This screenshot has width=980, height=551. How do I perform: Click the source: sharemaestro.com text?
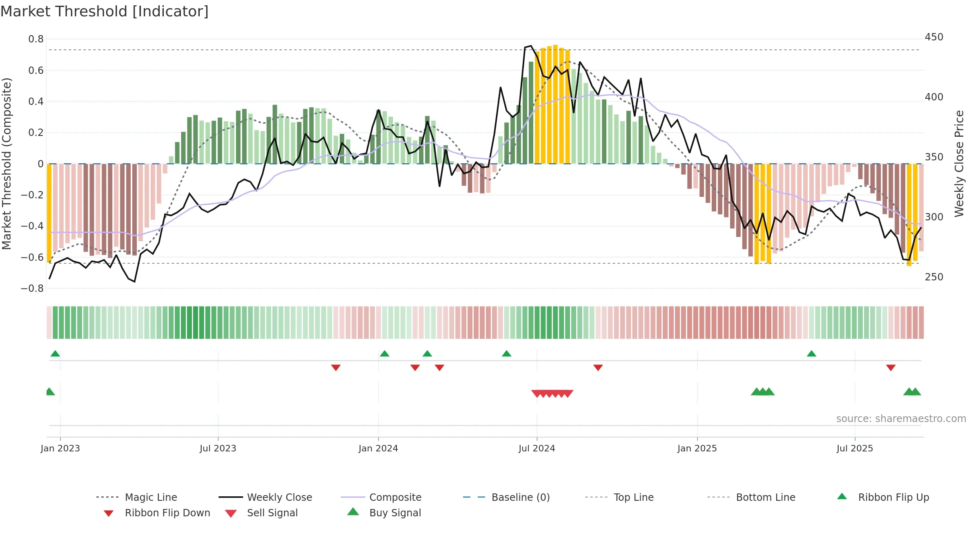(901, 418)
